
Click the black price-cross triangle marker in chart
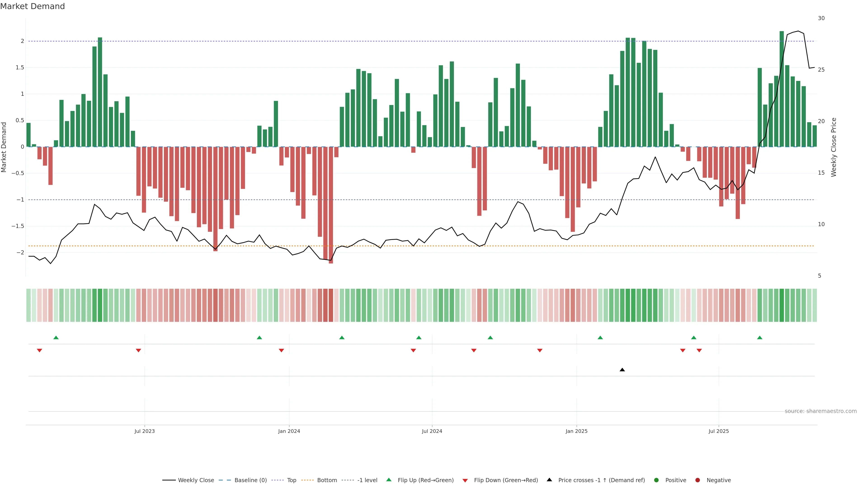tap(622, 370)
